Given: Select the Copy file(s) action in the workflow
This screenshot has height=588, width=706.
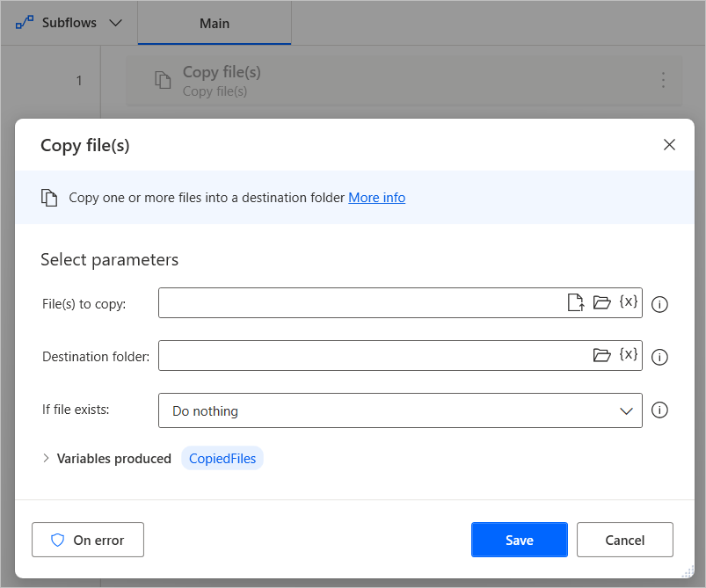Looking at the screenshot, I should click(404, 81).
